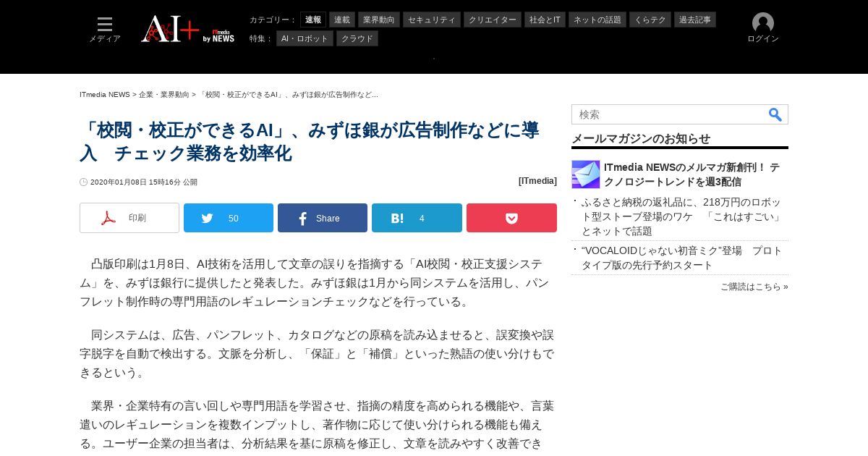The width and height of the screenshot is (868, 456).
Task: Click the Hatena bookmark B! button
Action: tap(417, 218)
